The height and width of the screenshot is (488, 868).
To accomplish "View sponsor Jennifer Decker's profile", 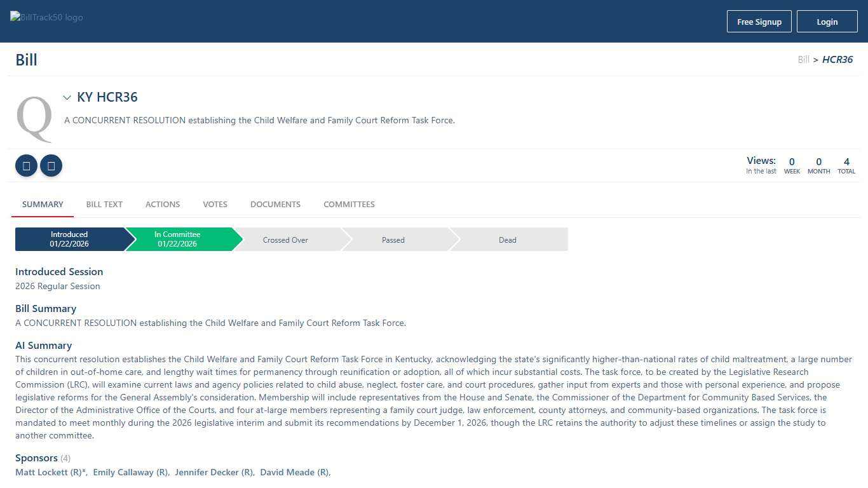I will [214, 472].
